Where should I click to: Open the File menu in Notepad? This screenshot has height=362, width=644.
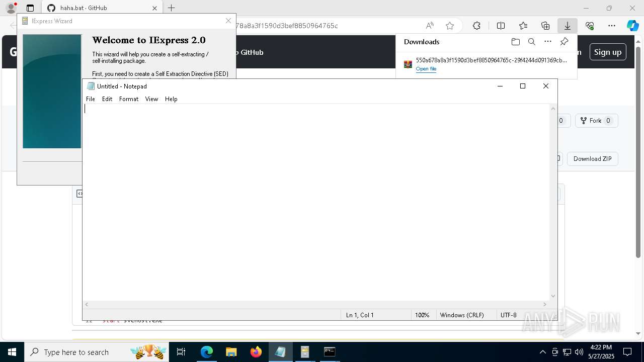pyautogui.click(x=91, y=99)
